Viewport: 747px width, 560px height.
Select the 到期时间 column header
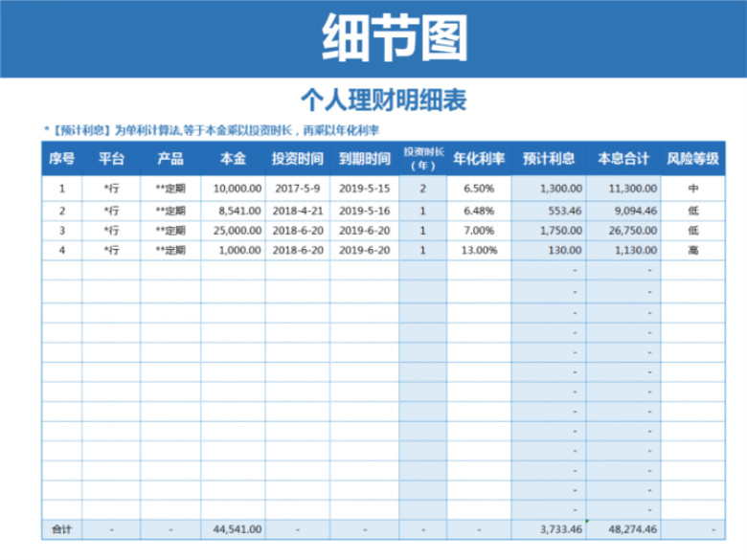click(365, 159)
